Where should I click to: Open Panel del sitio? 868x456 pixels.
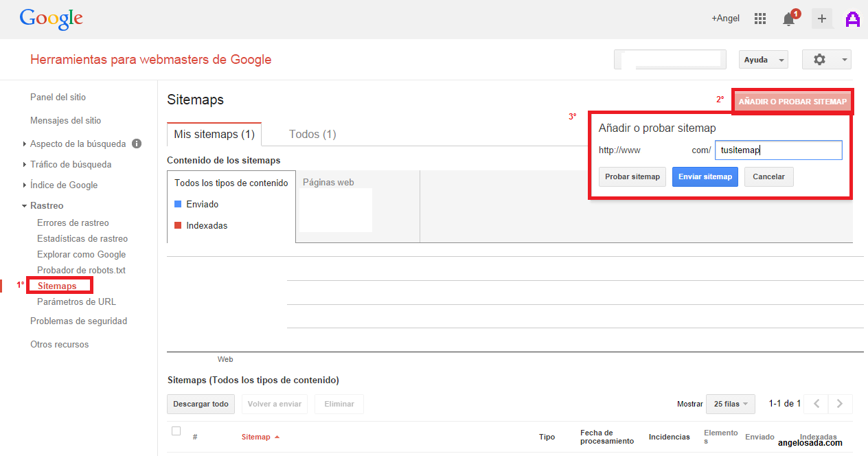[58, 97]
